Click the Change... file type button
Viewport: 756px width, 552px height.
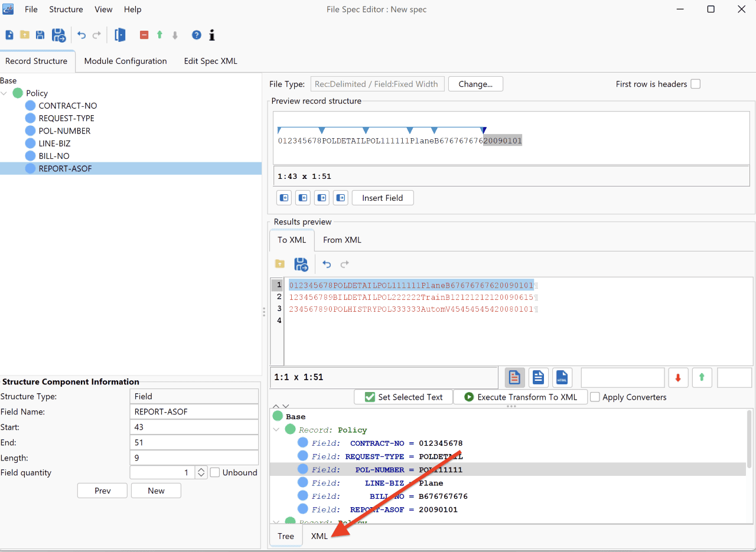tap(475, 84)
